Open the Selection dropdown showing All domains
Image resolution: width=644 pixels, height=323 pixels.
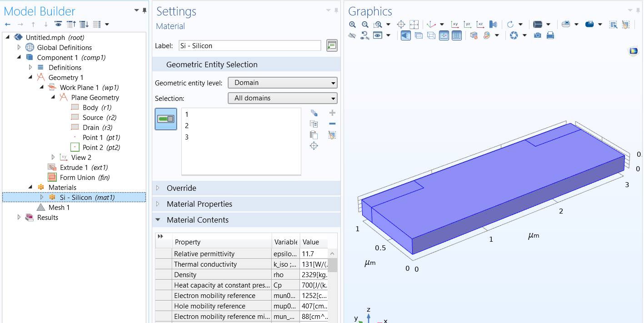pyautogui.click(x=282, y=98)
